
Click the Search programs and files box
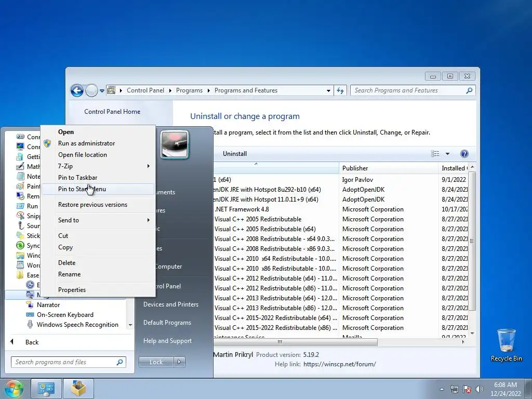tap(69, 362)
